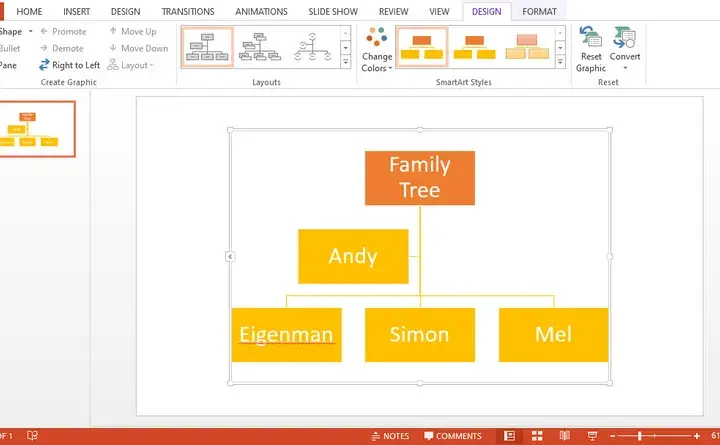Open the INSERT ribbon tab
720x445 pixels.
pyautogui.click(x=77, y=11)
